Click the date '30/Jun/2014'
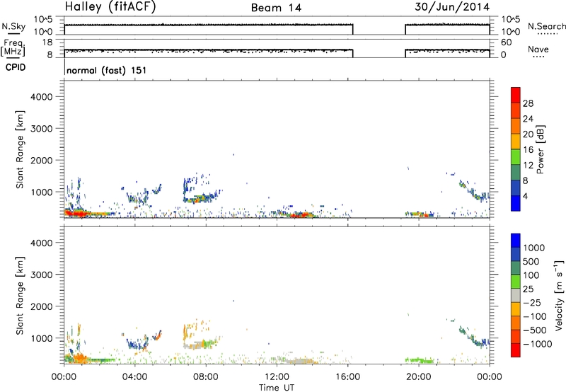The width and height of the screenshot is (566, 392). coord(452,7)
